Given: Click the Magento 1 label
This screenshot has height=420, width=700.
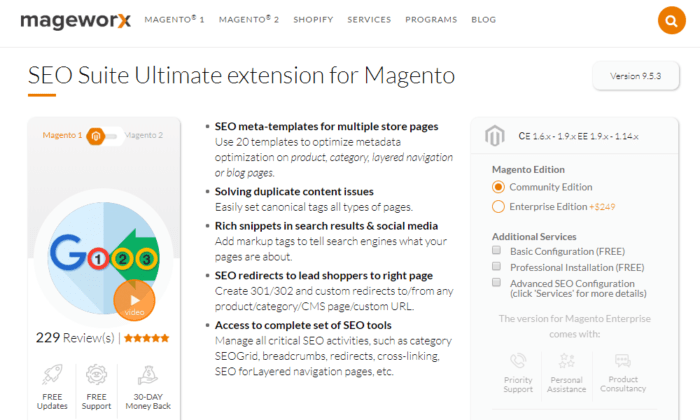Looking at the screenshot, I should click(62, 135).
